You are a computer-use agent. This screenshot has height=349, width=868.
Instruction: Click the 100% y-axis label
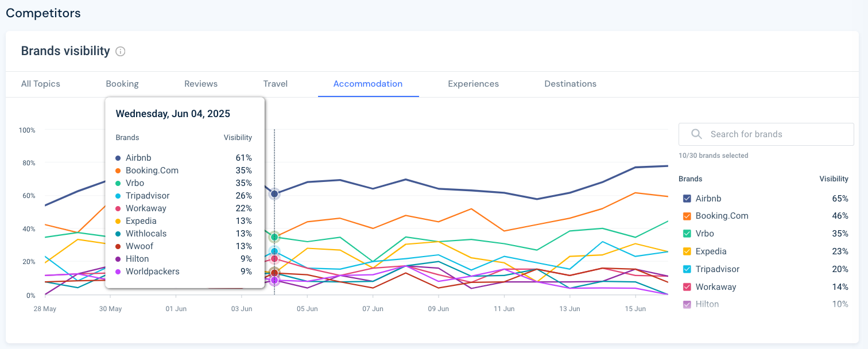click(x=27, y=130)
